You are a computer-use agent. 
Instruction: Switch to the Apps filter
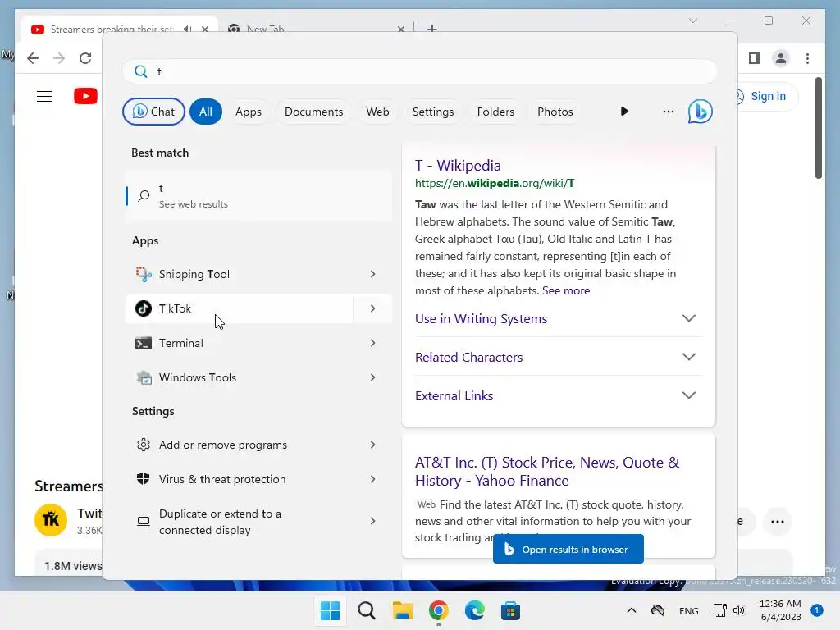pos(249,112)
